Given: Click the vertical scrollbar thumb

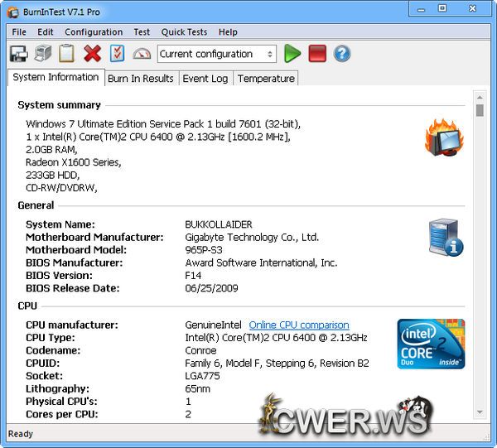Looking at the screenshot, I should 480,111.
